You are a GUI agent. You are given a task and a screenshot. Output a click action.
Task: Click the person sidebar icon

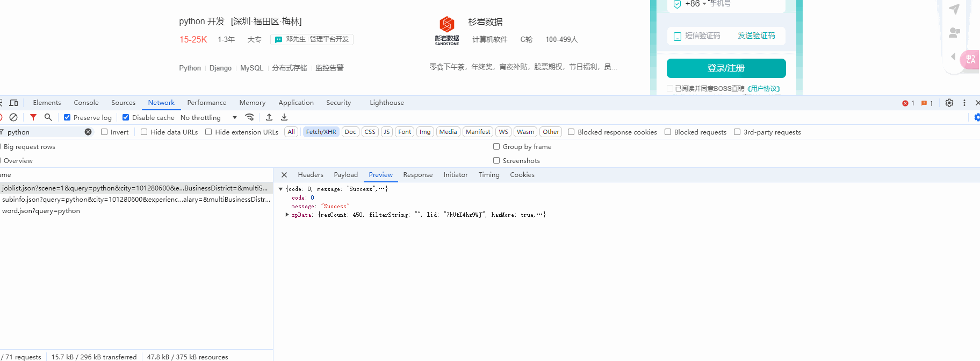[x=954, y=33]
